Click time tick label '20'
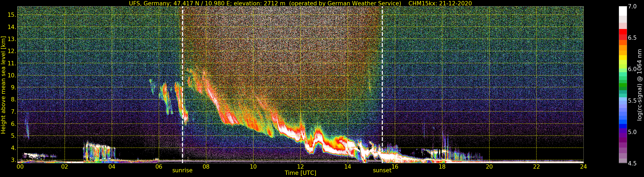The image size is (644, 177). tap(489, 166)
